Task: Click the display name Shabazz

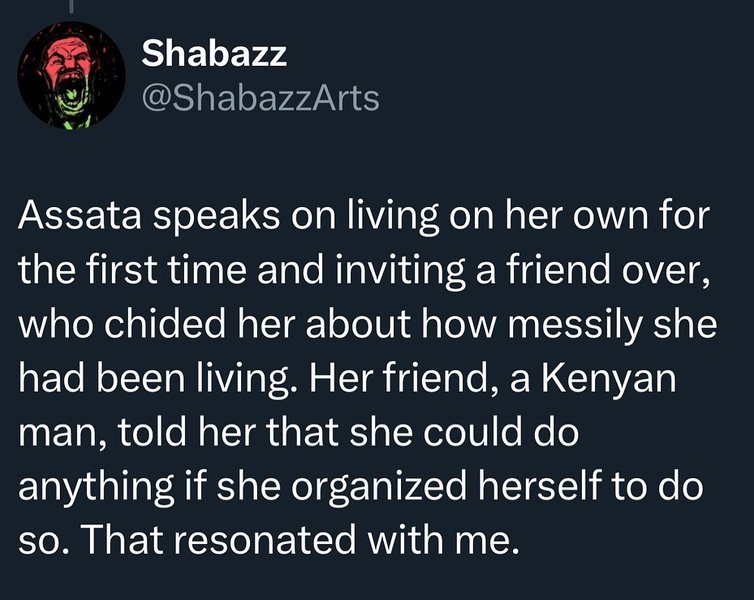Action: point(214,53)
